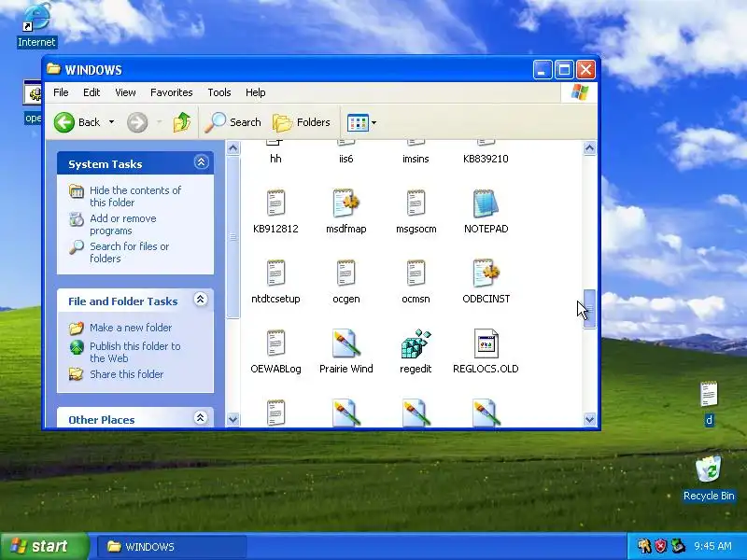Select the msgsocm text file
Viewport: 747px width, 560px height.
tap(416, 203)
